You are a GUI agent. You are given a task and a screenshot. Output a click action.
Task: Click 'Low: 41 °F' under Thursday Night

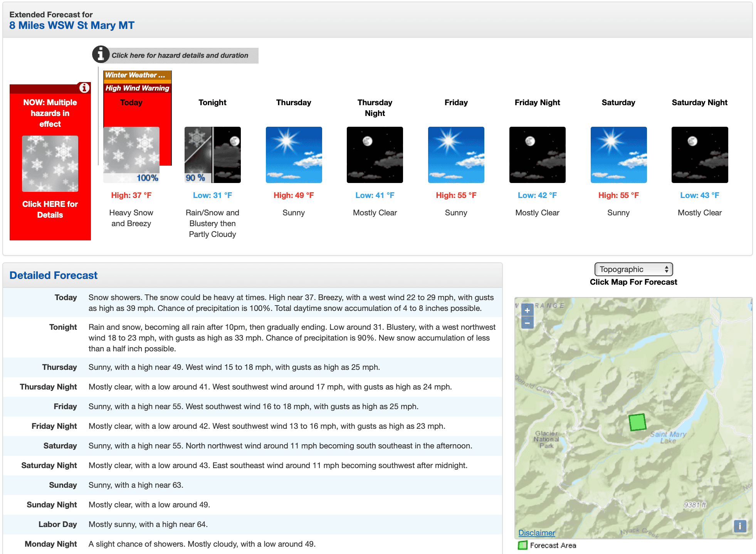pyautogui.click(x=375, y=195)
